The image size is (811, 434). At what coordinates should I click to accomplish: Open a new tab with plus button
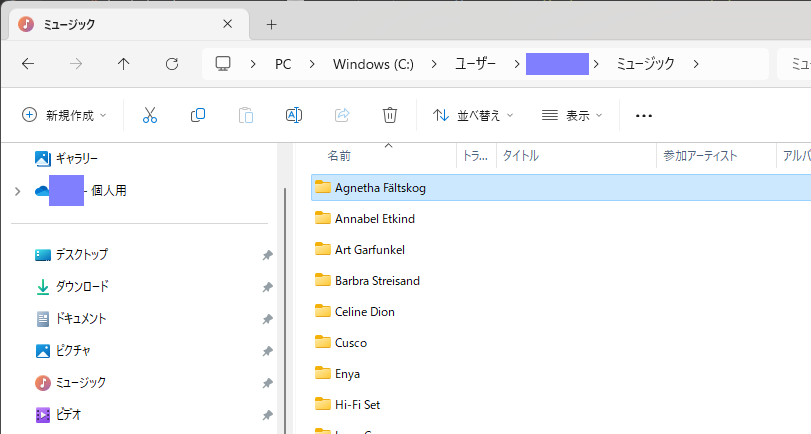pyautogui.click(x=272, y=24)
